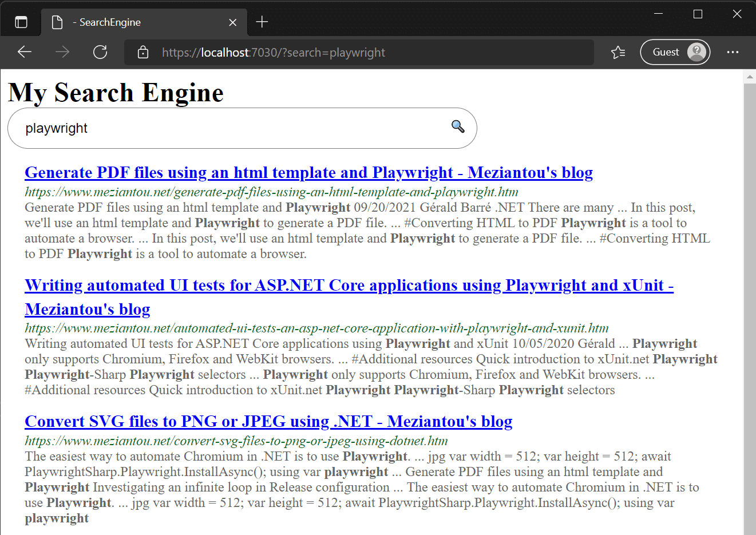Screen dimensions: 756x535
Task: View site information lock icon
Action: coord(143,53)
